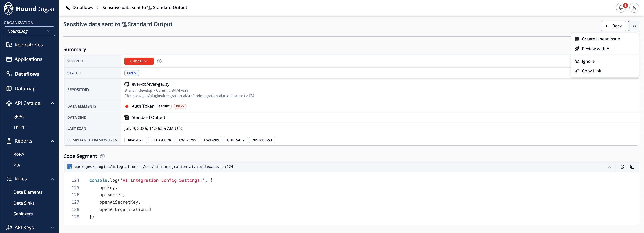Click the severity help question icon
Viewport: 644px width, 233px height.
pos(159,61)
